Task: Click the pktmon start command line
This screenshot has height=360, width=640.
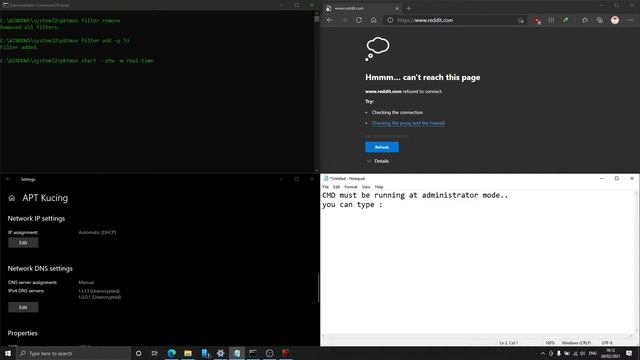Action: (x=77, y=60)
